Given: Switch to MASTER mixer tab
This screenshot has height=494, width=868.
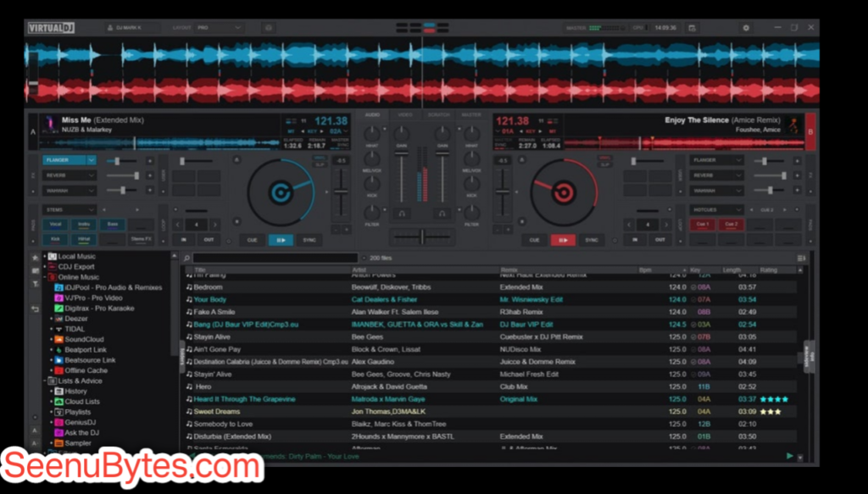Looking at the screenshot, I should tap(471, 114).
